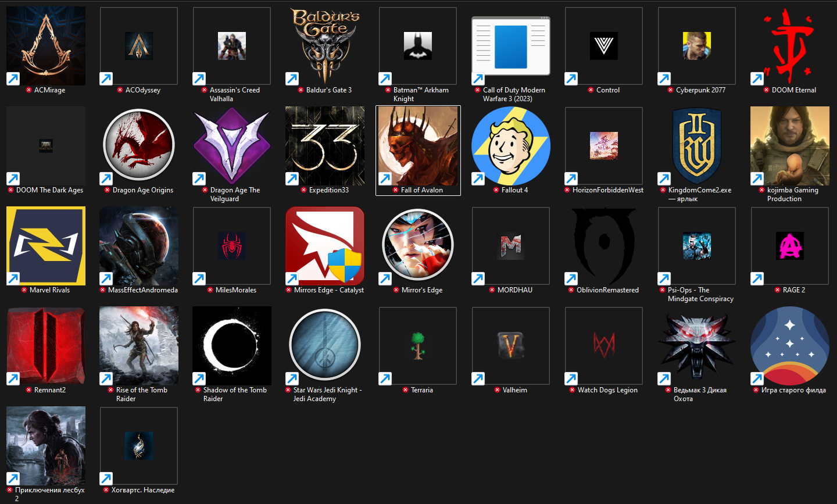Click the Control game shortcut icon

coord(604,46)
